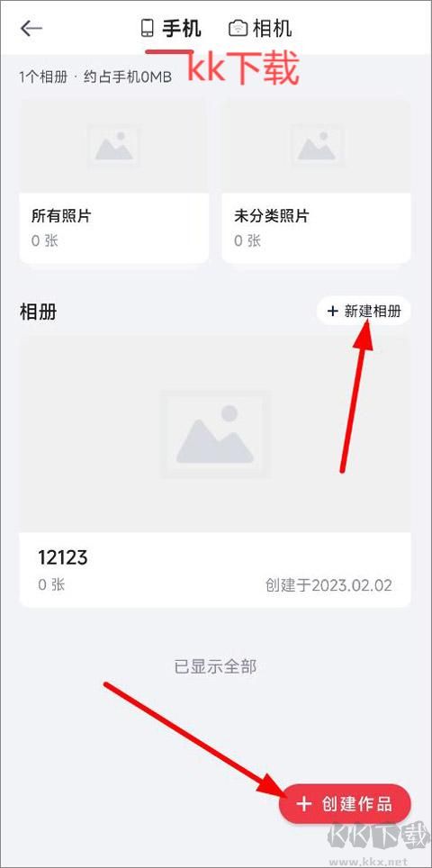Click the 相册 section heading
This screenshot has height=868, width=432.
(x=38, y=312)
